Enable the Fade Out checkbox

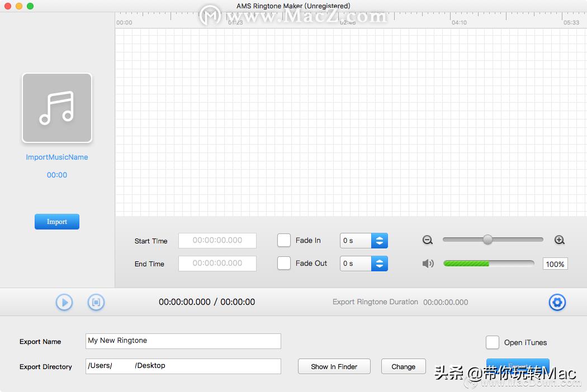click(283, 263)
